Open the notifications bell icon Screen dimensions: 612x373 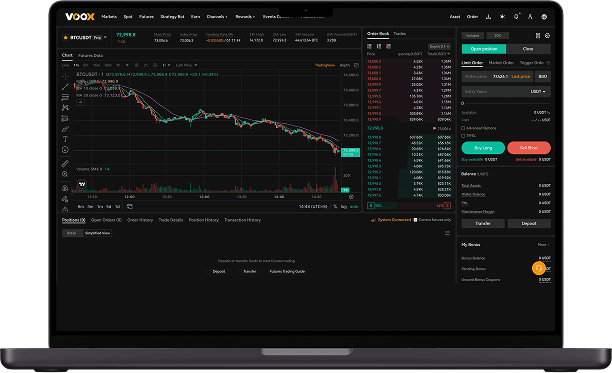pos(516,17)
